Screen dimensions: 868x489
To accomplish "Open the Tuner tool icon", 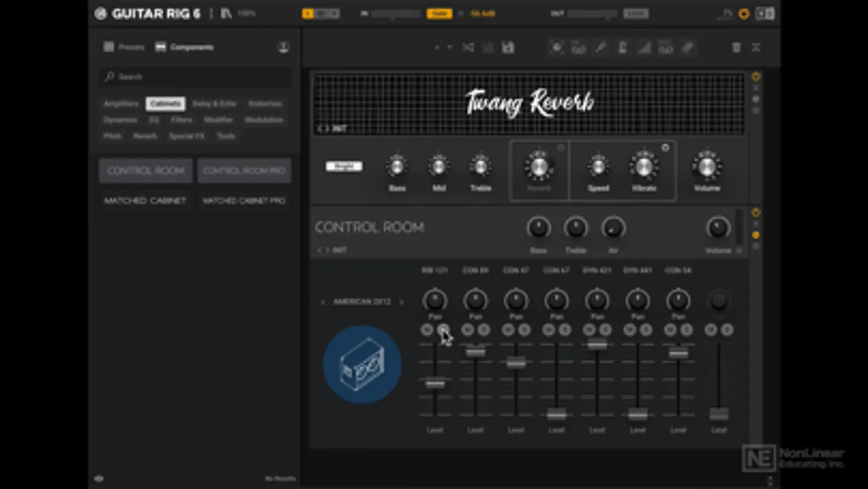I will coord(600,48).
